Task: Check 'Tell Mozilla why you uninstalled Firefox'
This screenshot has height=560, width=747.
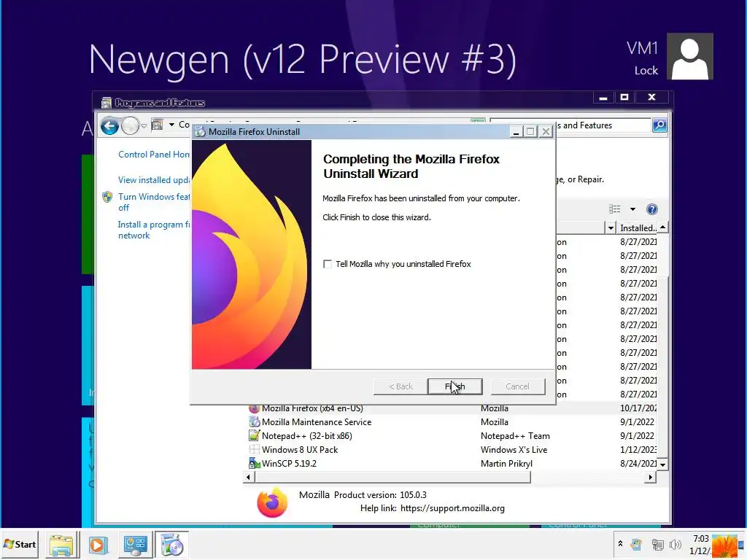Action: pyautogui.click(x=328, y=264)
